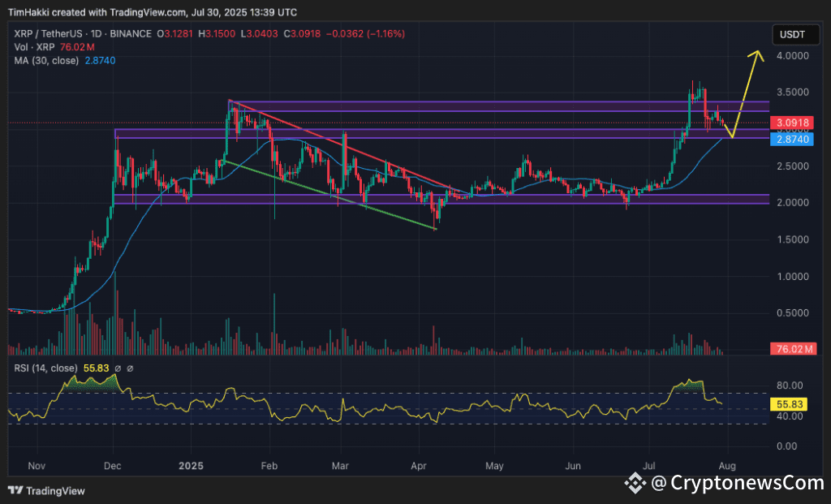
Task: Click the high value H3.1500
Action: point(217,34)
